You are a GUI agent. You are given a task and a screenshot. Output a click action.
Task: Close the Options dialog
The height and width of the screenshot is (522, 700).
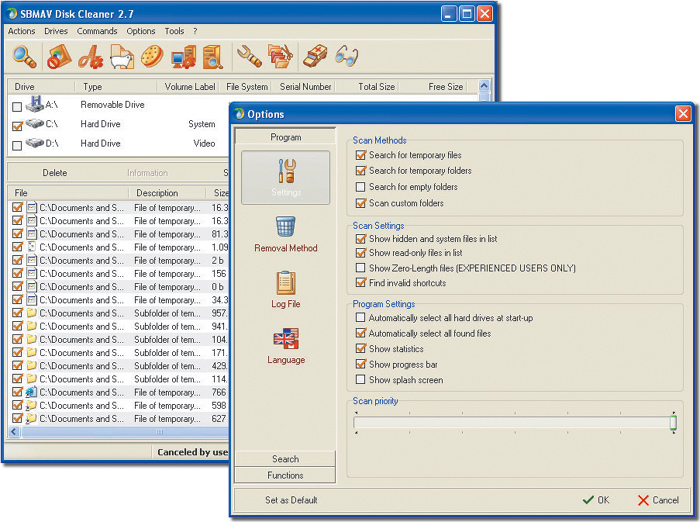tap(683, 114)
